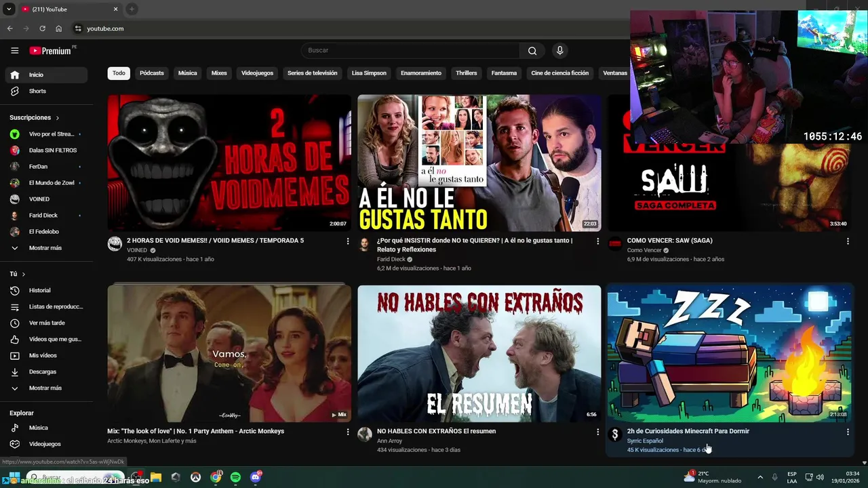Viewport: 868px width, 488px height.
Task: Open options for Curiosidades Minecraft video
Action: point(848,432)
